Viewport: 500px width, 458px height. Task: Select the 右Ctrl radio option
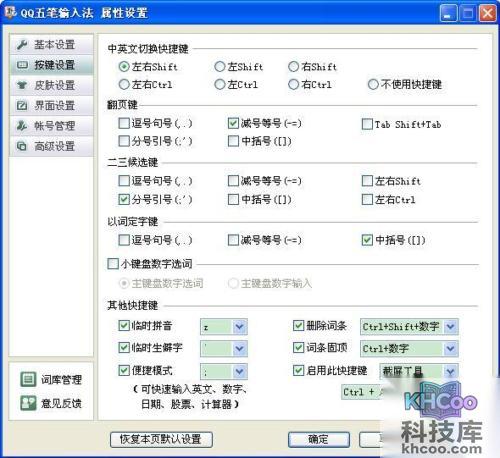(293, 84)
